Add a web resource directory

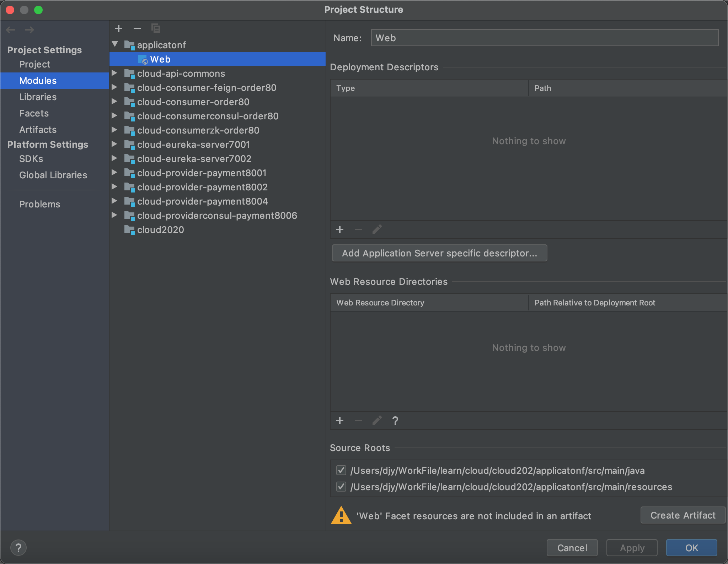[340, 421]
